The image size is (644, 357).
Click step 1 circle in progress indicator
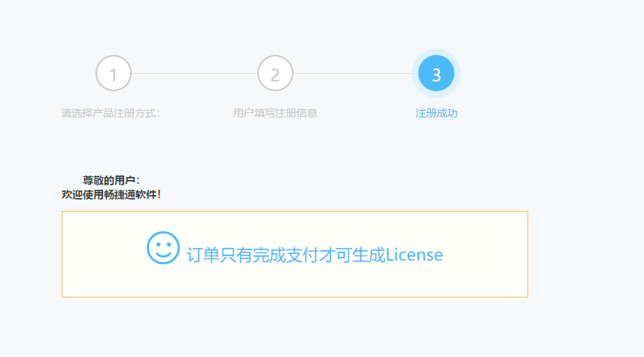(x=114, y=73)
